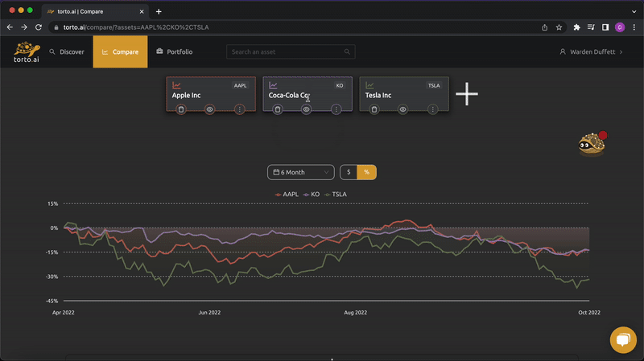
Task: Open more options for Coca-Cola Co
Action: point(336,109)
